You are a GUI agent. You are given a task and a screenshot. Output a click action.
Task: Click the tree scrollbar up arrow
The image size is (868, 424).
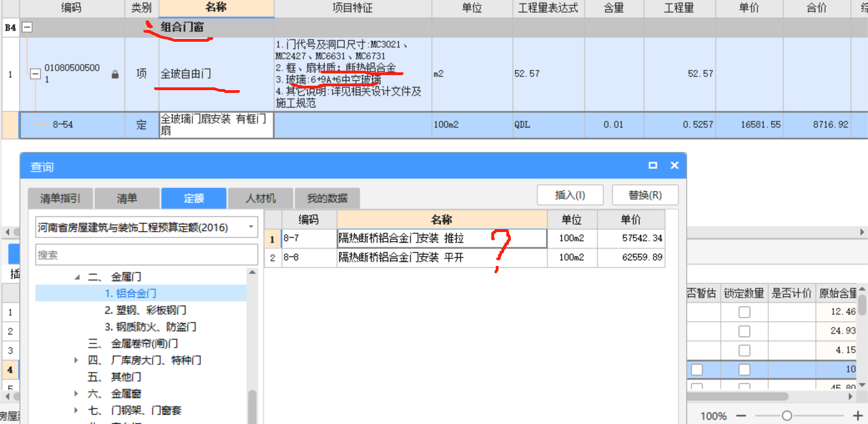point(252,273)
